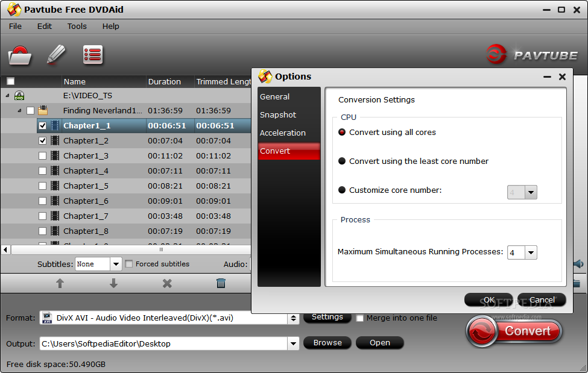Image resolution: width=588 pixels, height=373 pixels.
Task: Close the Options dialog
Action: tap(562, 77)
